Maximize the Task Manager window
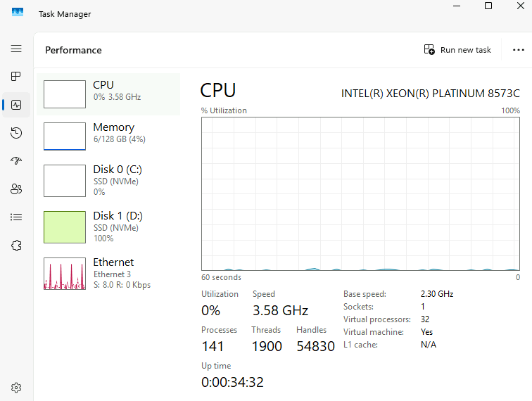 [x=488, y=6]
